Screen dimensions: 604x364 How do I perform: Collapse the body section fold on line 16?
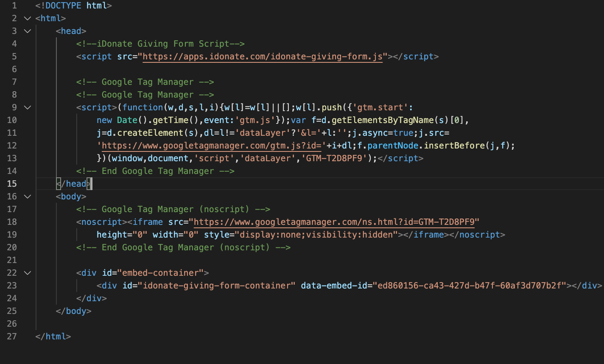28,196
